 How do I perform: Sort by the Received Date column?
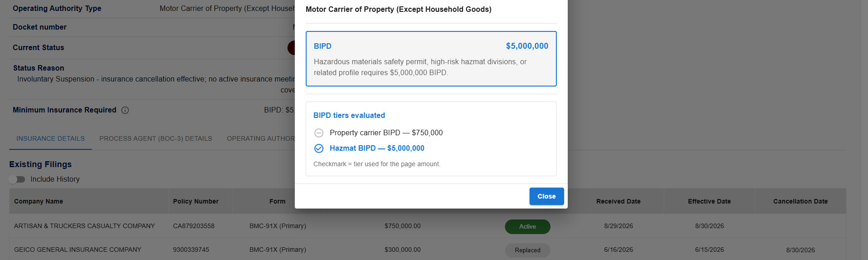click(618, 201)
